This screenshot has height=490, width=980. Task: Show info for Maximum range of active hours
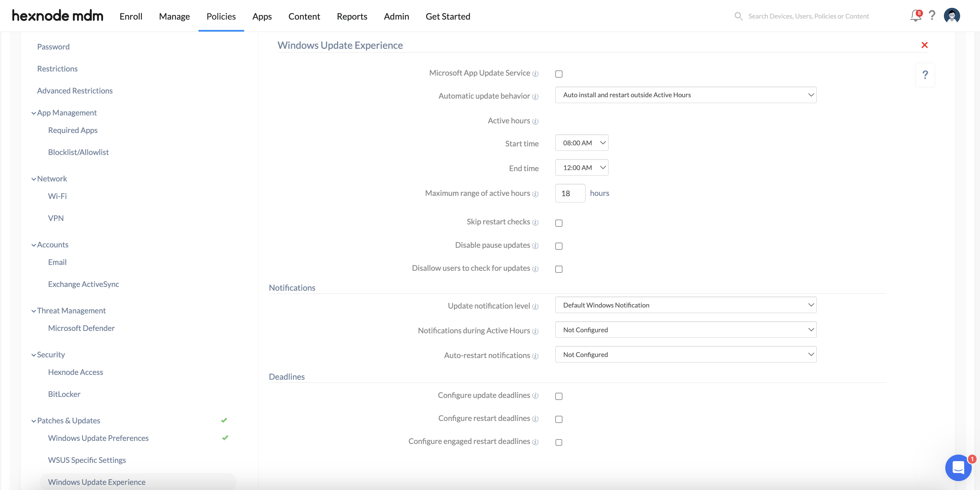click(535, 194)
